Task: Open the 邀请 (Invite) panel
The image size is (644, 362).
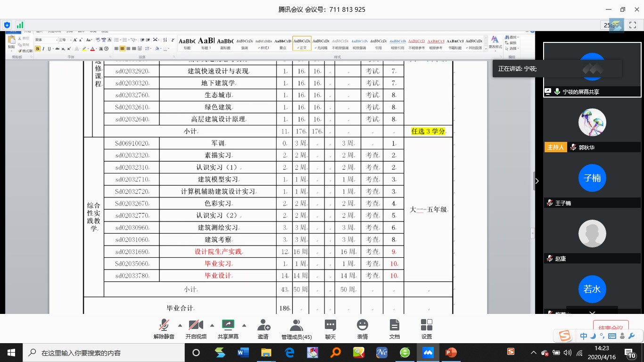Action: pos(263,329)
